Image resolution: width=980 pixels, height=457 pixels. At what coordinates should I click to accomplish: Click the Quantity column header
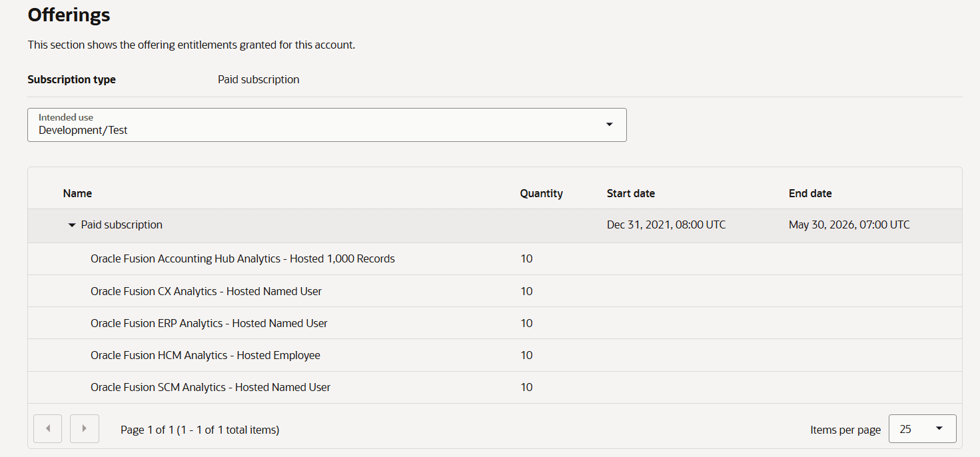click(x=541, y=193)
